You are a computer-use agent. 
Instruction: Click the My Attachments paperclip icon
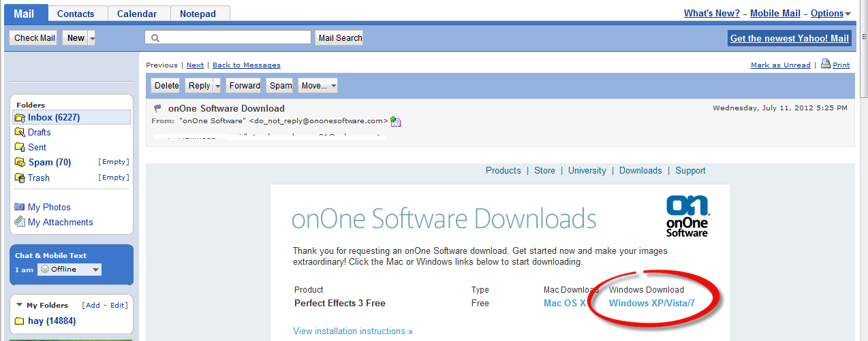20,222
